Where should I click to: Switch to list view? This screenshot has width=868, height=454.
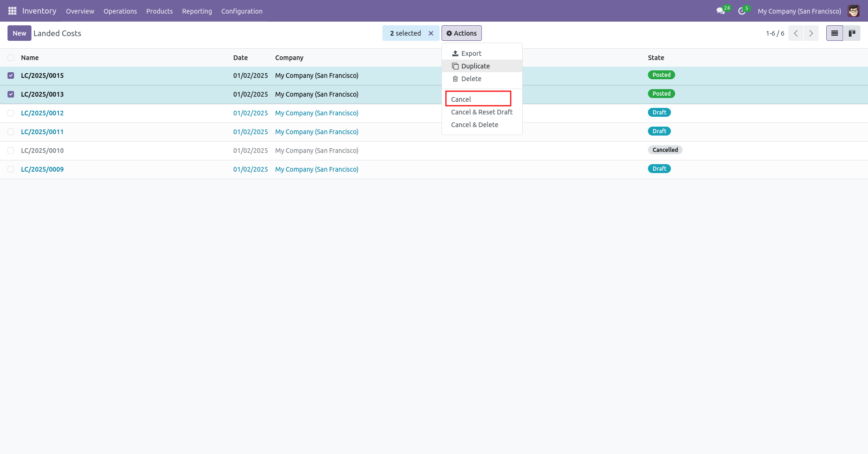click(x=835, y=33)
